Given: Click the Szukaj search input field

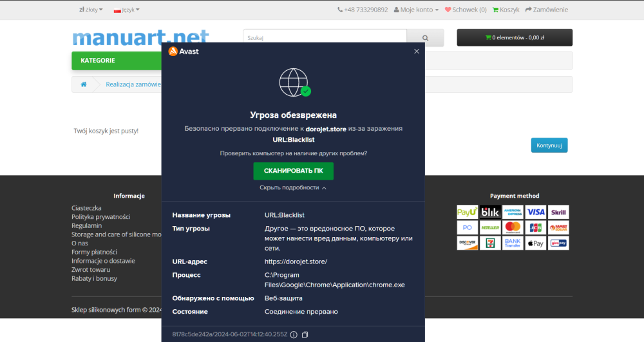Looking at the screenshot, I should [325, 37].
